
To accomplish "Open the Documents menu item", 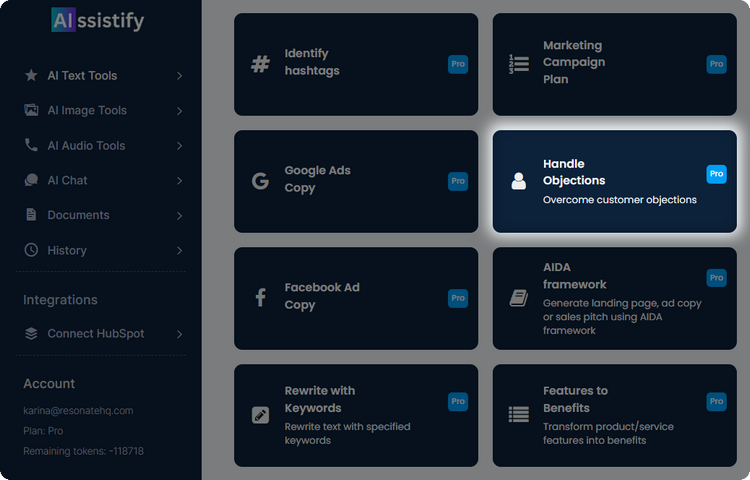I will tap(78, 215).
